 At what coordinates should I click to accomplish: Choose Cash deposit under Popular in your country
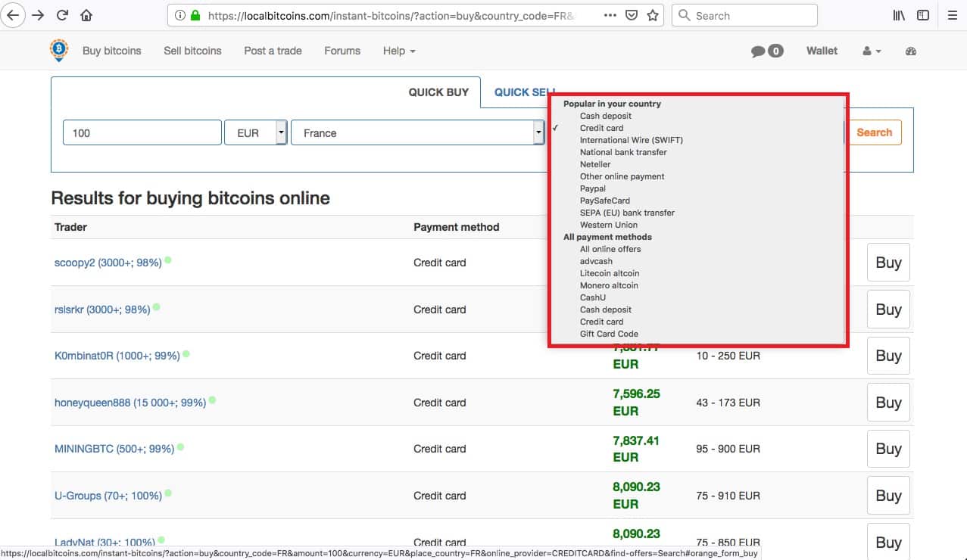coord(605,116)
